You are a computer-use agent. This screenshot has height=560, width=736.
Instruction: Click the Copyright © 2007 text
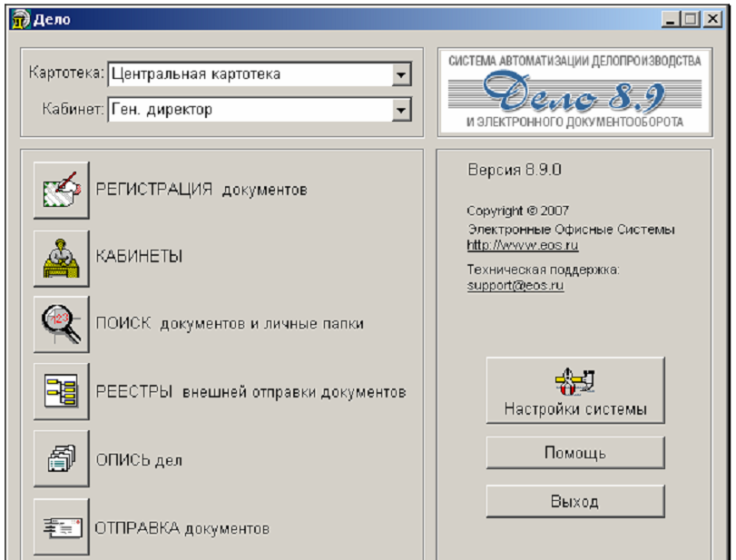(517, 211)
